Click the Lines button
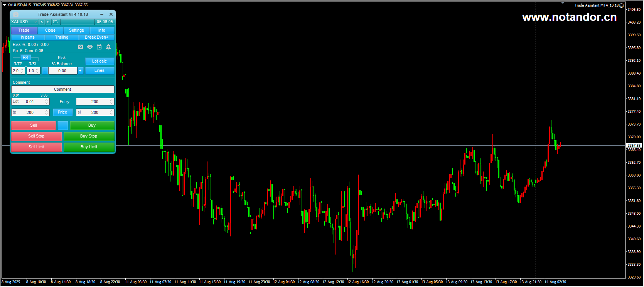The width and height of the screenshot is (644, 287). pyautogui.click(x=99, y=71)
